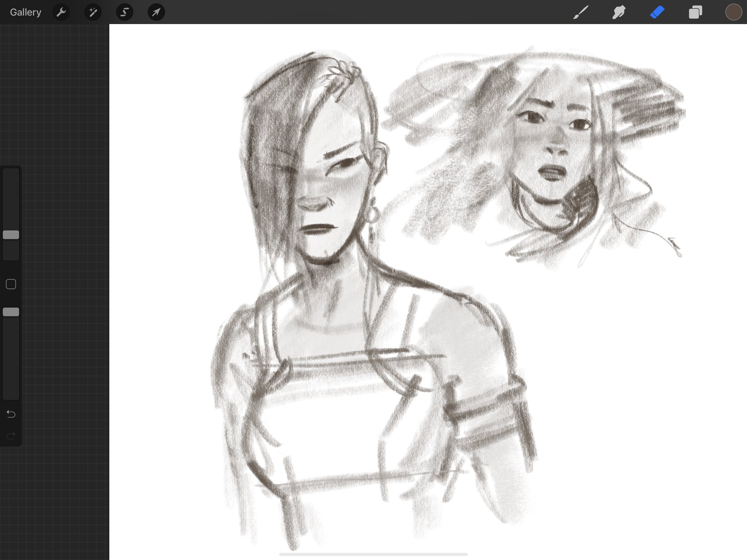This screenshot has height=560, width=747.
Task: Open Adjustments magic wand menu
Action: click(93, 12)
